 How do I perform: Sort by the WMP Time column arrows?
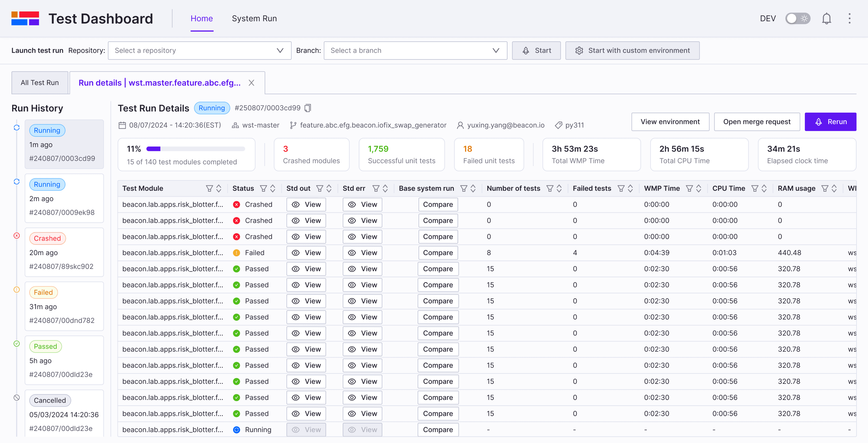click(698, 189)
